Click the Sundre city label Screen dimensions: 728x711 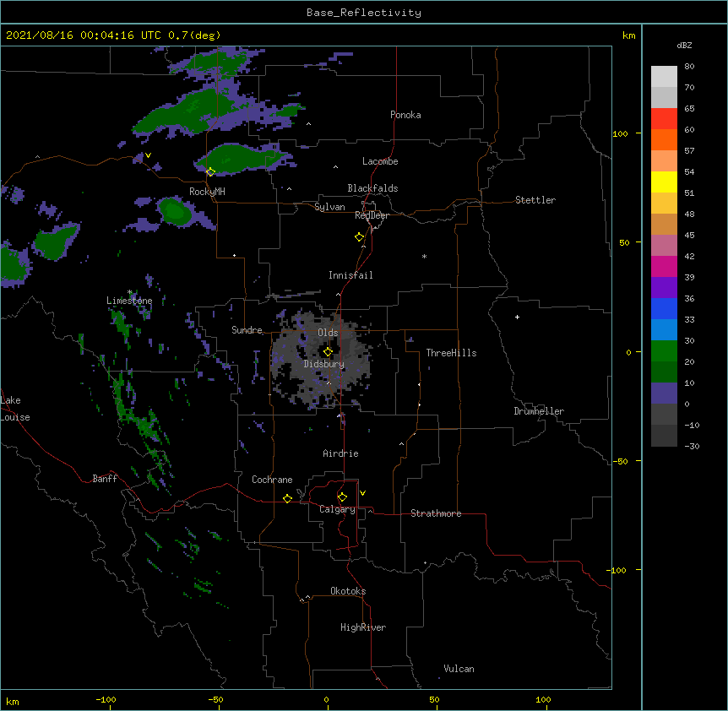pos(247,330)
